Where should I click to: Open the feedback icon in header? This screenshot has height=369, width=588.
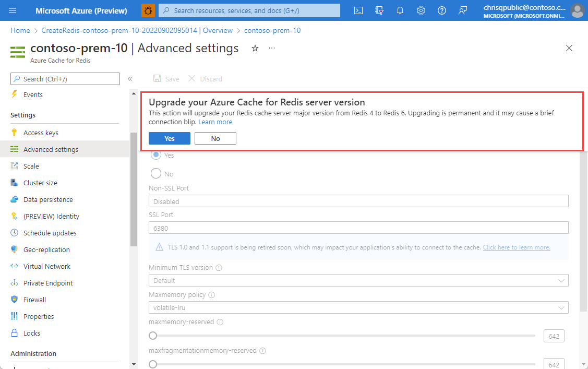(463, 10)
